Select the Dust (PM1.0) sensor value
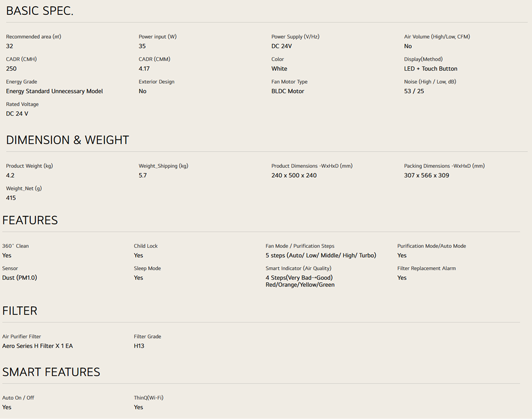532x419 pixels. pyautogui.click(x=20, y=278)
